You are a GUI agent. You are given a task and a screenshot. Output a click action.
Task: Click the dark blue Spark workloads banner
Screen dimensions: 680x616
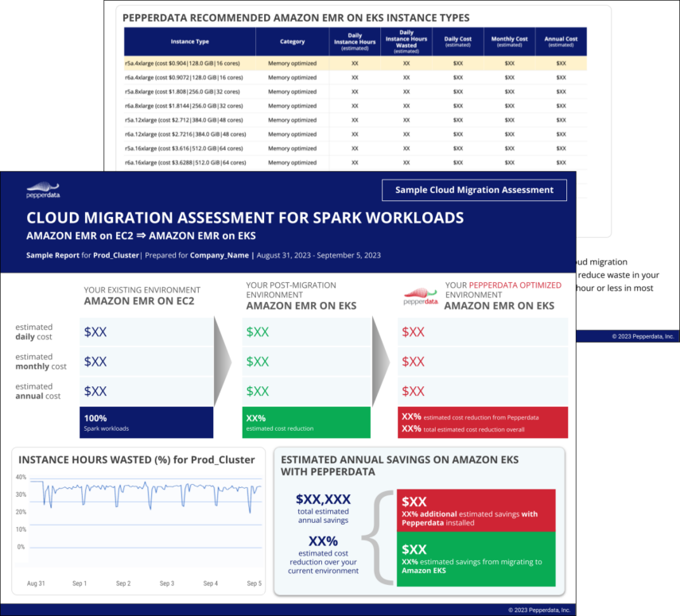click(146, 423)
